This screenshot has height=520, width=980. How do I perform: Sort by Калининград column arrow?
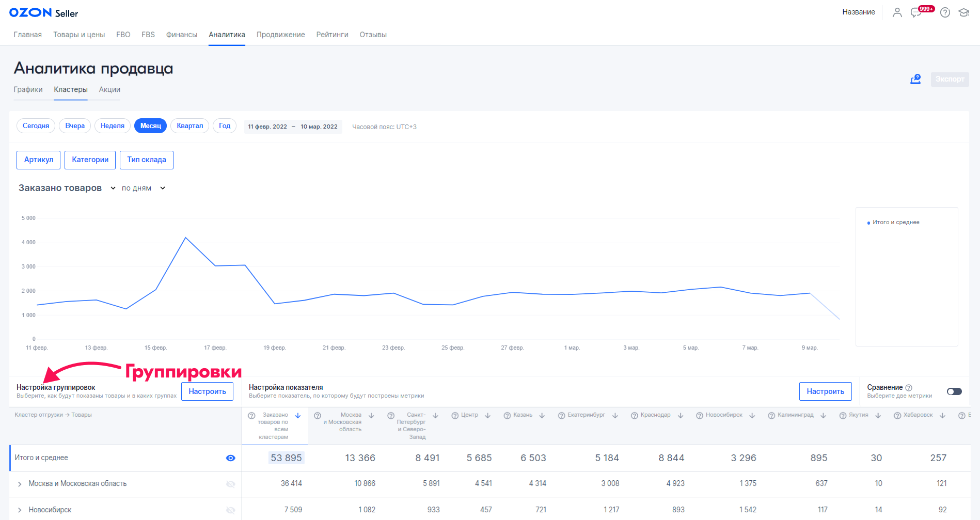tap(824, 416)
